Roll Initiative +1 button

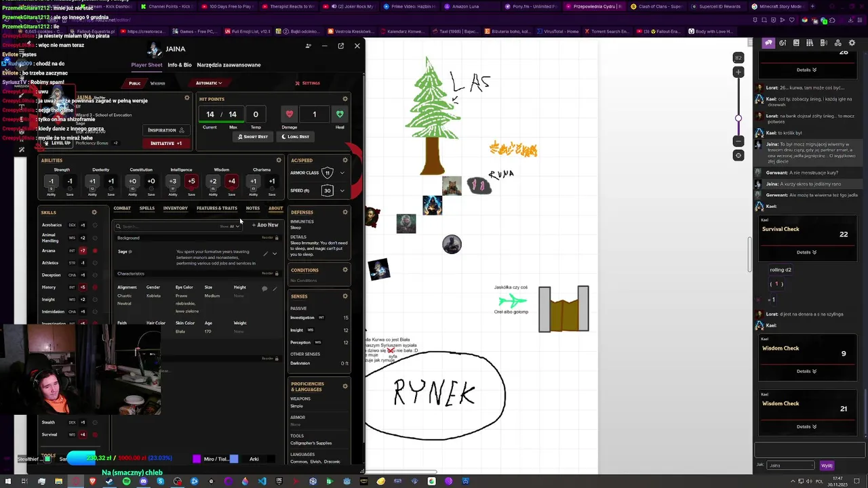(166, 143)
